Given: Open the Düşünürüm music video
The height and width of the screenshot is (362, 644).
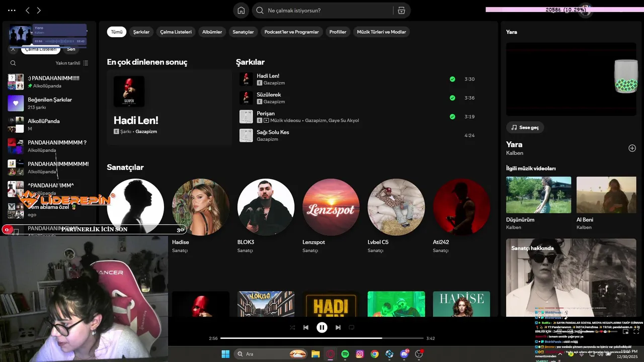Looking at the screenshot, I should [x=538, y=203].
